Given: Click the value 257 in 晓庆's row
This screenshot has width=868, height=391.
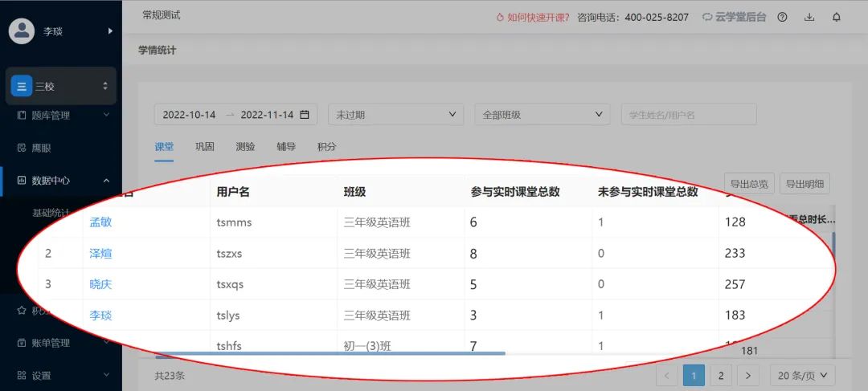Looking at the screenshot, I should (735, 284).
